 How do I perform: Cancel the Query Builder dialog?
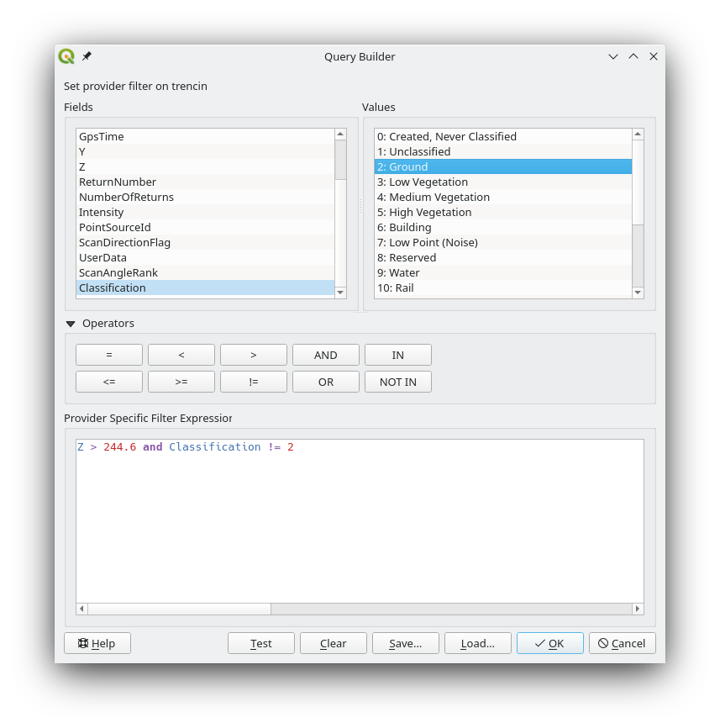click(x=623, y=643)
